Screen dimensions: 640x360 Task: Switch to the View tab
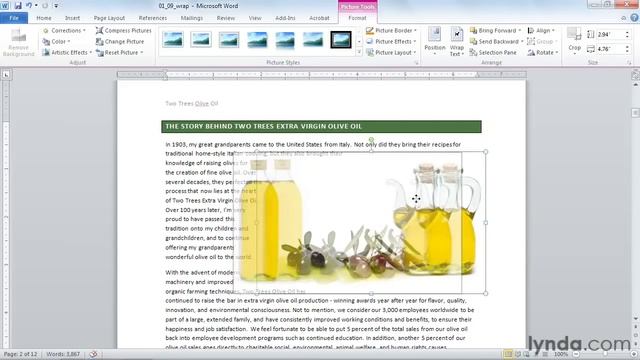255,18
